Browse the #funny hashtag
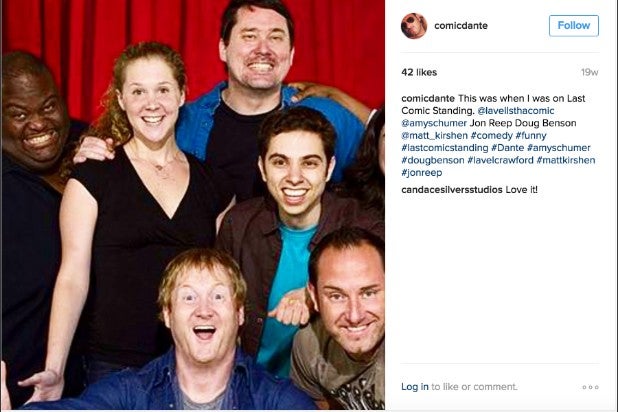The width and height of the screenshot is (618, 412). (531, 136)
